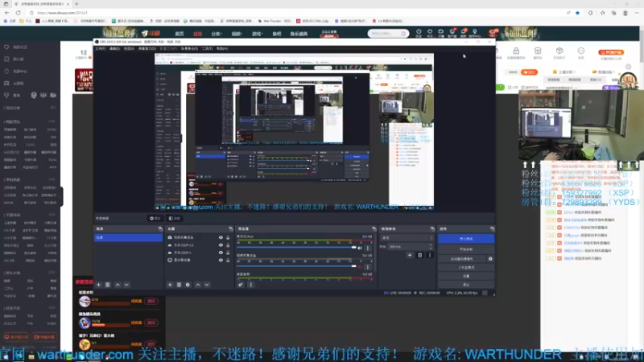
Task: Move source up in Sources dock
Action: tap(198, 285)
